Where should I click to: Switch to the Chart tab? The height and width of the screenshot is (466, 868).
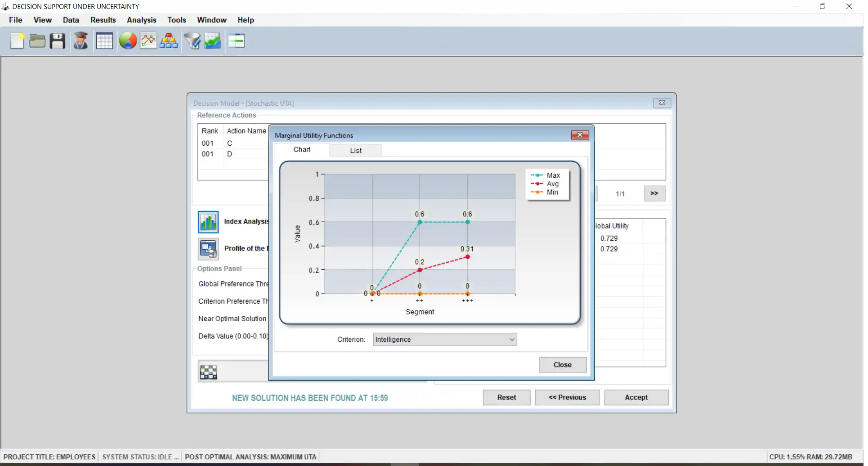tap(302, 150)
